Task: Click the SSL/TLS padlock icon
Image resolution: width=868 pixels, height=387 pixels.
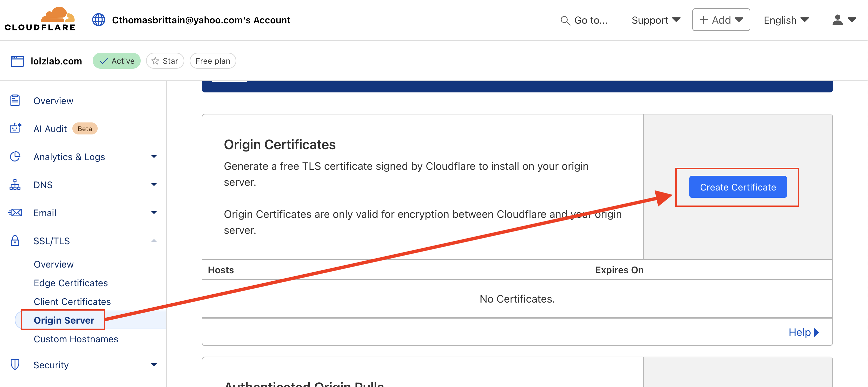Action: (15, 241)
